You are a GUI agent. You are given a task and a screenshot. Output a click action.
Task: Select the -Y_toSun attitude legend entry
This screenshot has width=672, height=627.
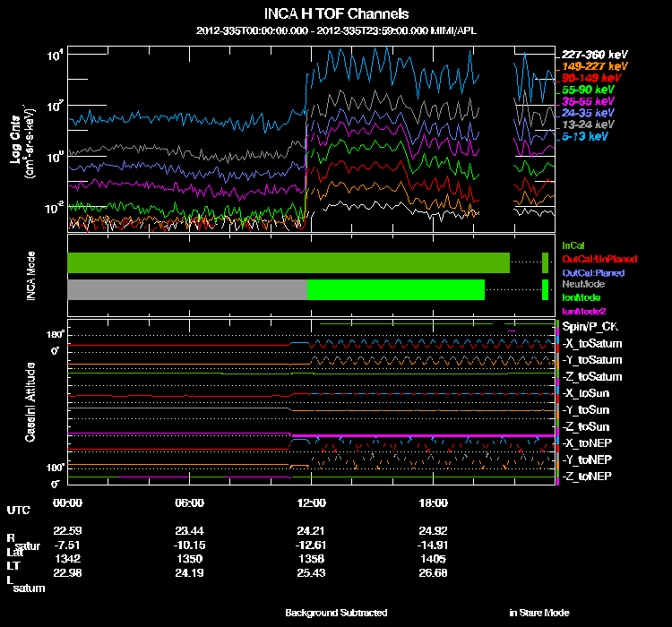pyautogui.click(x=586, y=410)
